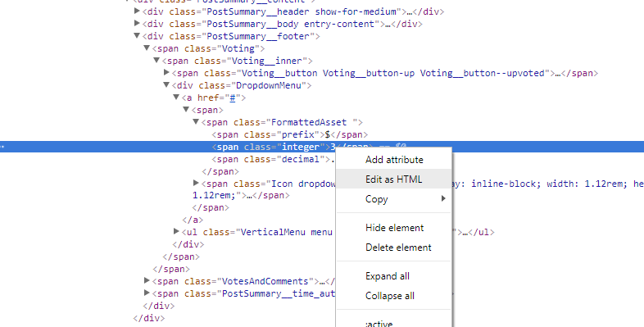Collapse the Voting__inner span node
The image size is (644, 327).
click(x=156, y=61)
